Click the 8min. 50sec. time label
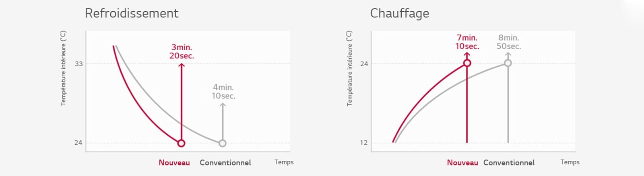Viewport: 644px width, 176px height. pos(509,42)
